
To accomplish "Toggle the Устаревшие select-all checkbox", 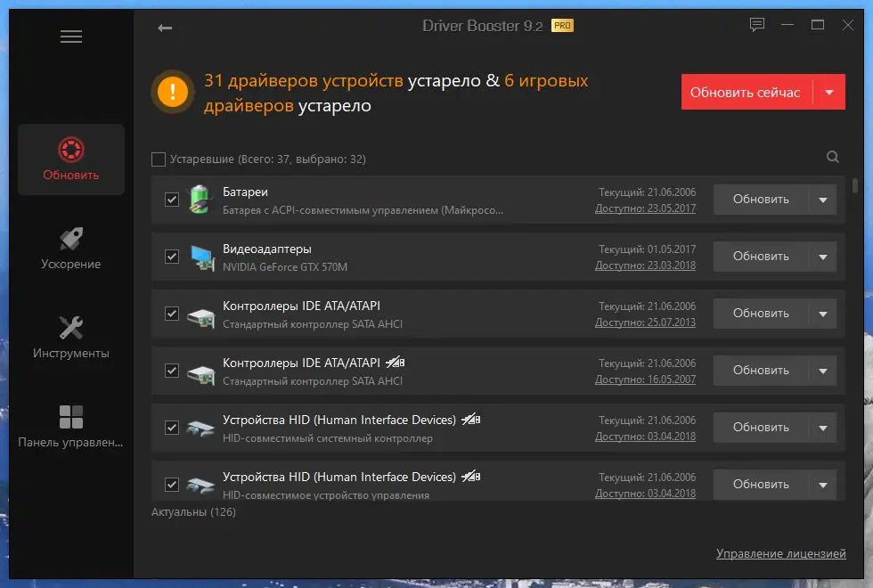I will pyautogui.click(x=158, y=158).
